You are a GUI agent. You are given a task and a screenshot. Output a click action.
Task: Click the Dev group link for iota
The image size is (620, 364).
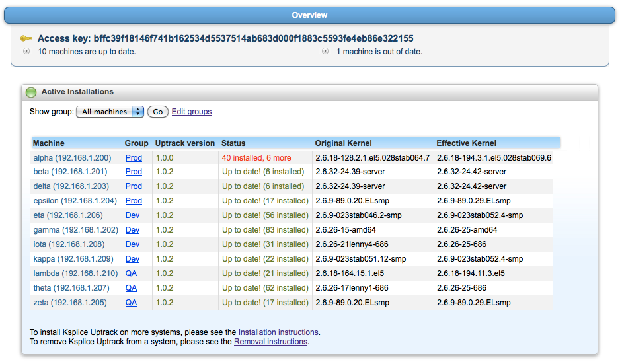click(132, 244)
